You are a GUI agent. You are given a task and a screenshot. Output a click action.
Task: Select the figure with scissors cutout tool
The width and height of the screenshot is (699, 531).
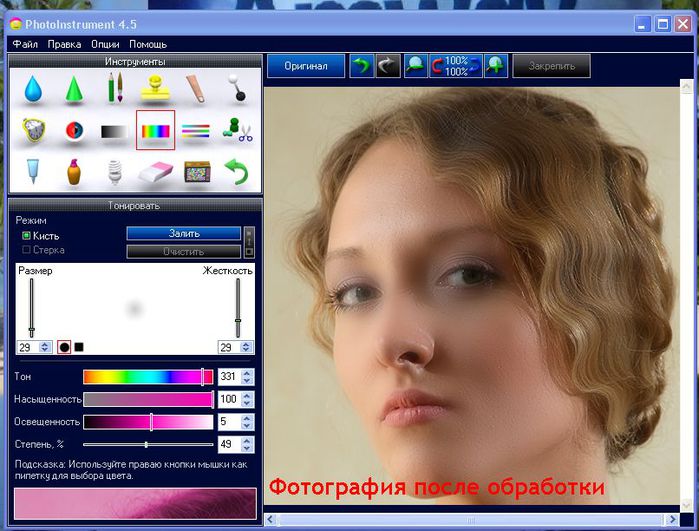(x=237, y=130)
